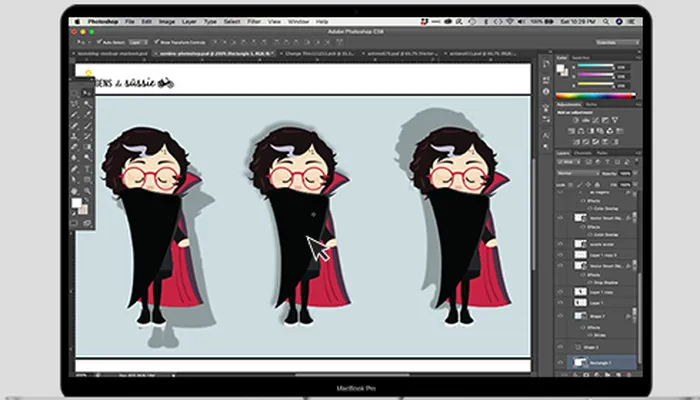Image resolution: width=700 pixels, height=400 pixels.
Task: Open the History panel from dock
Action: click(x=546, y=64)
